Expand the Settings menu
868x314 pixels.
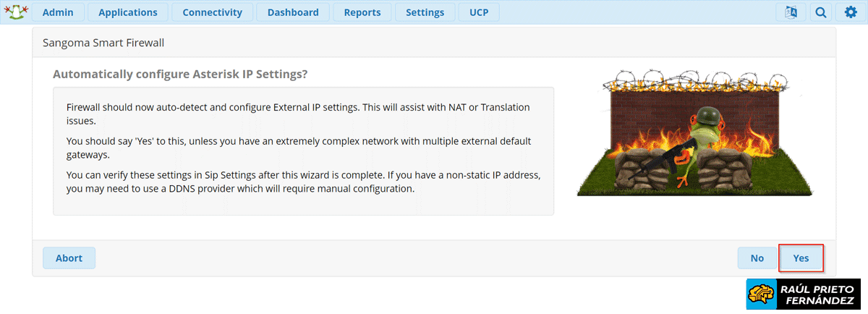[x=425, y=12]
